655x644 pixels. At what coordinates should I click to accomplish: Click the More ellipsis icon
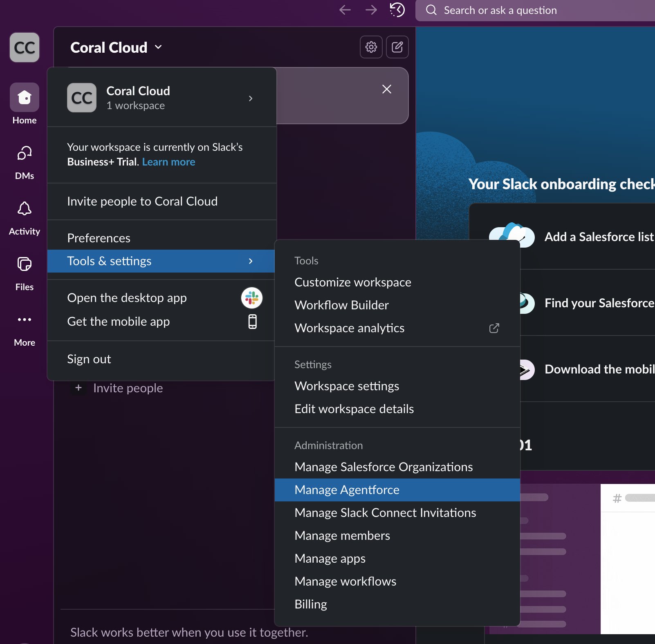click(25, 320)
